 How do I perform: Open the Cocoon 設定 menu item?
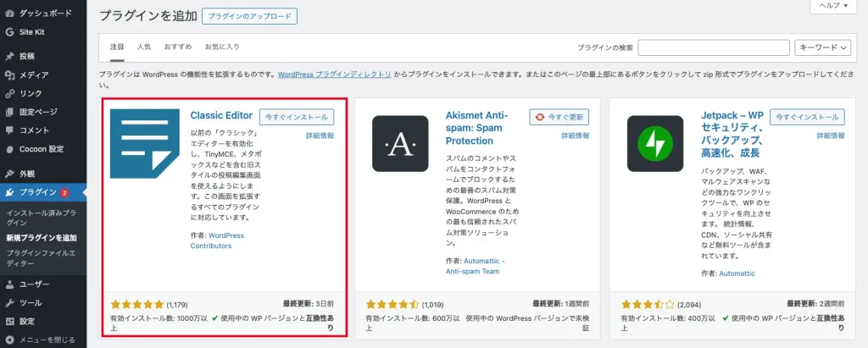(43, 149)
